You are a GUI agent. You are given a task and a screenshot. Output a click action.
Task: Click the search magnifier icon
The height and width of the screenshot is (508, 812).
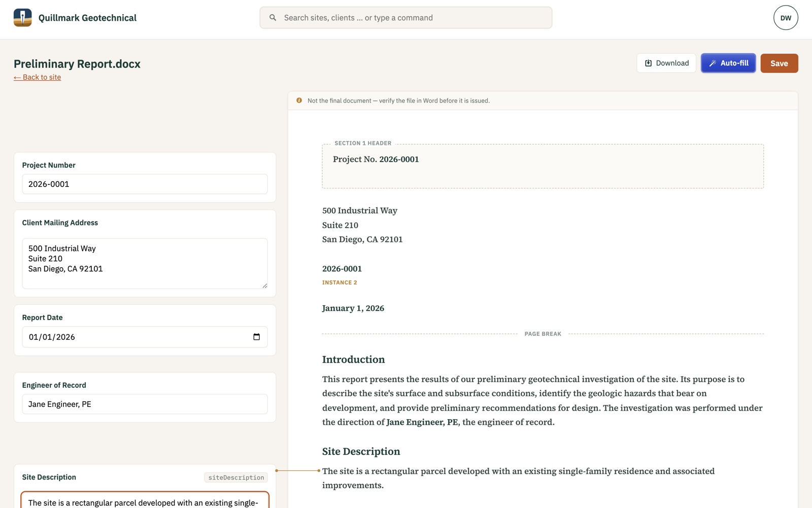coord(273,18)
